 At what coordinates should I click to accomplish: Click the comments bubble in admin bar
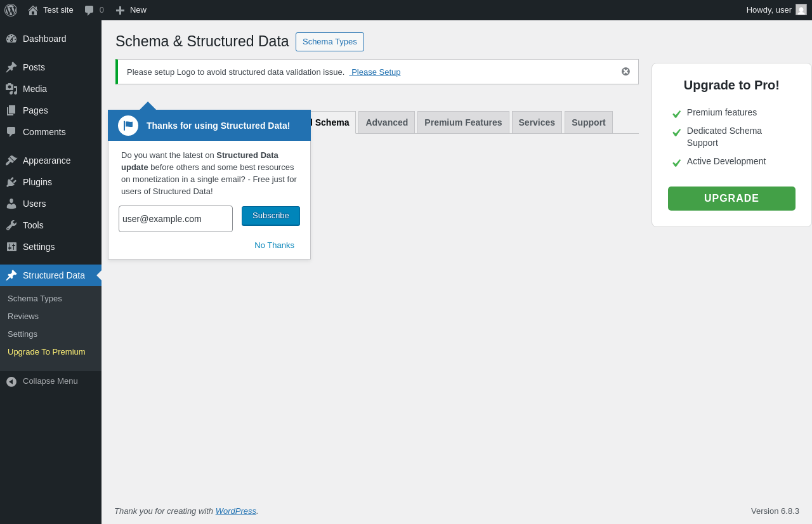89,10
